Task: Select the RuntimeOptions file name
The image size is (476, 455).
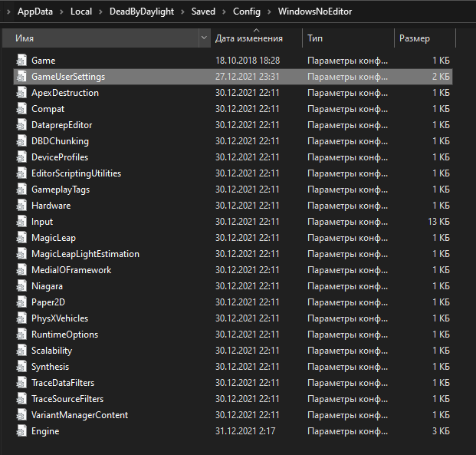Action: point(64,335)
